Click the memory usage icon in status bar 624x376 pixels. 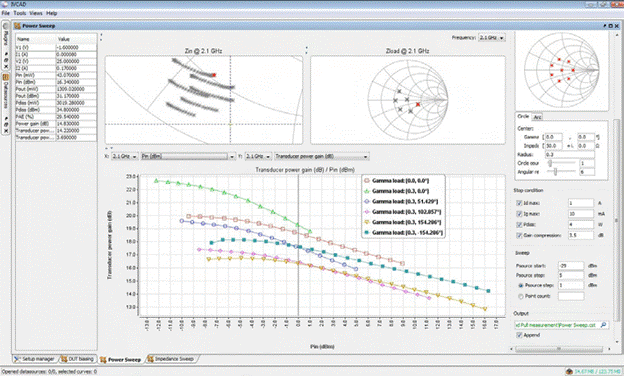[569, 372]
